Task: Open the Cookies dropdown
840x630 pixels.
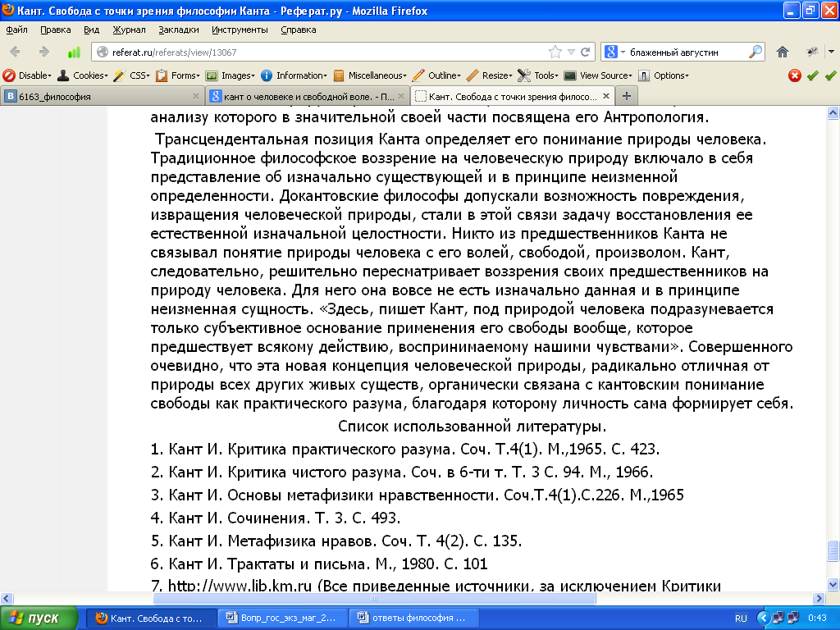Action: tap(83, 75)
